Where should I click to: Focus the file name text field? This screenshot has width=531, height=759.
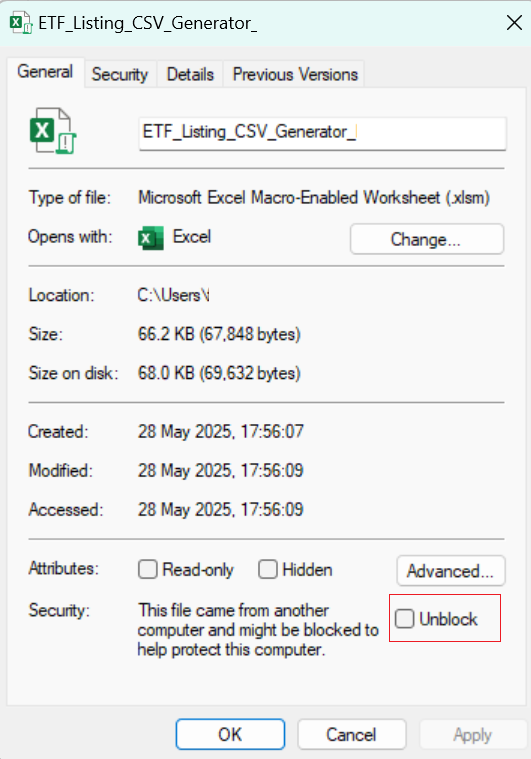[322, 133]
